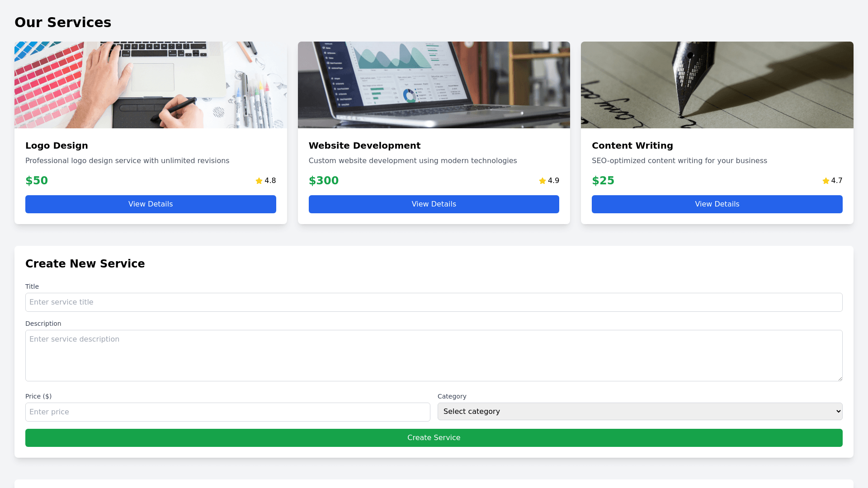View details for Content Writing
Screen dimensions: 868x488
(717, 204)
